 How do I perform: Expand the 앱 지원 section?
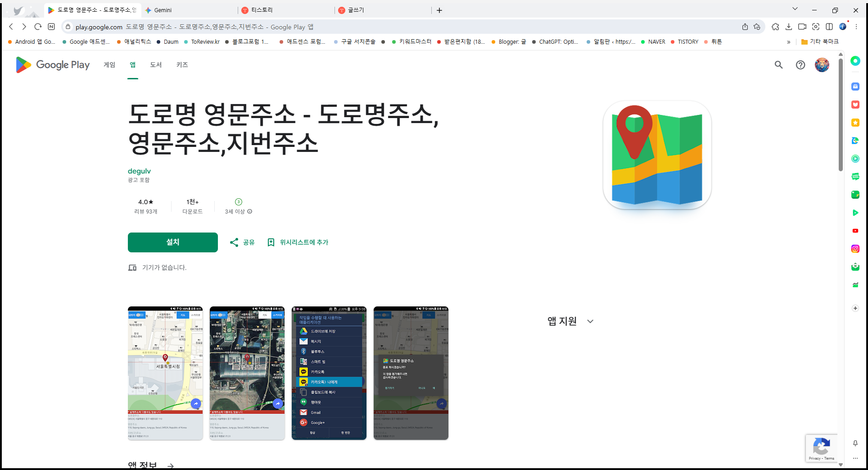[x=590, y=321]
